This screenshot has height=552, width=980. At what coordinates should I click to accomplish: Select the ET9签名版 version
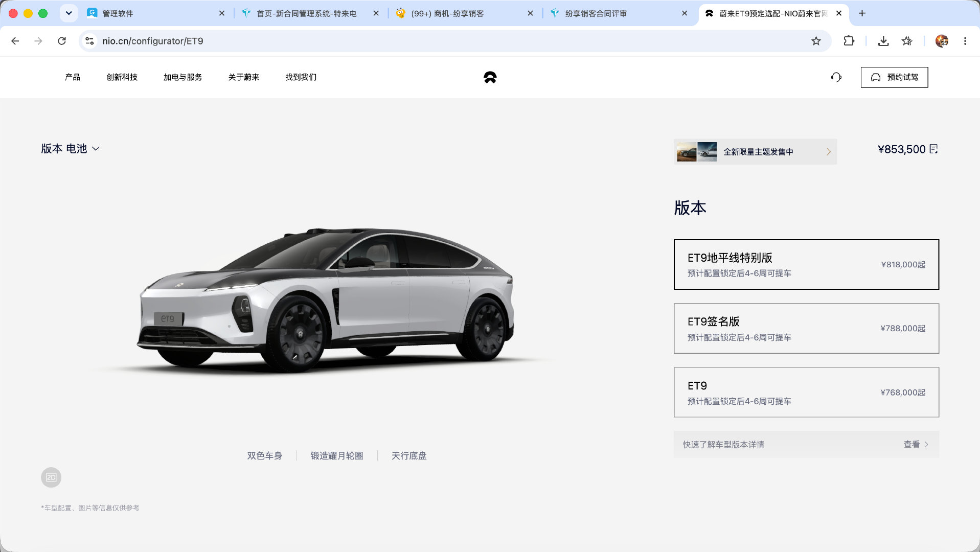tap(806, 329)
